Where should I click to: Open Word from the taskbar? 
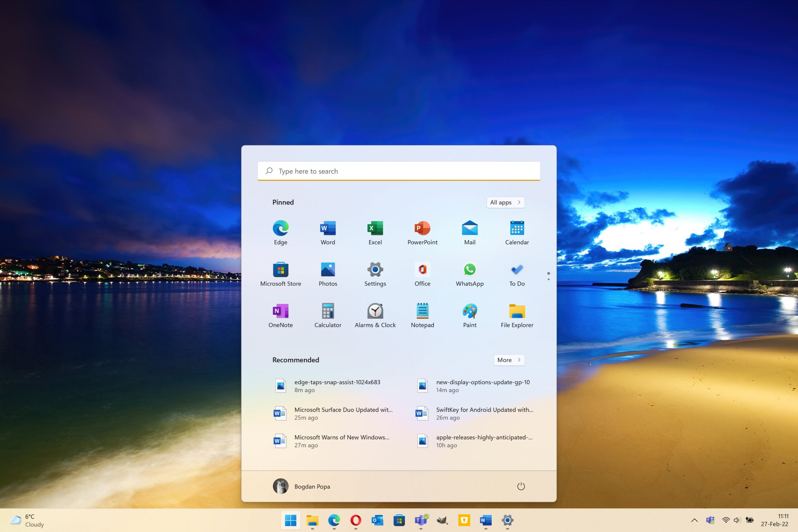coord(486,520)
